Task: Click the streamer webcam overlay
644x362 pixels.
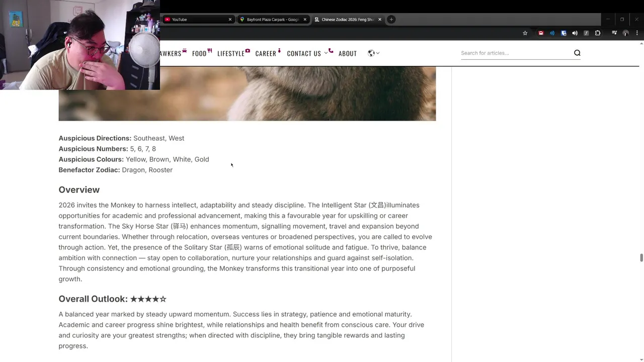Action: click(80, 45)
